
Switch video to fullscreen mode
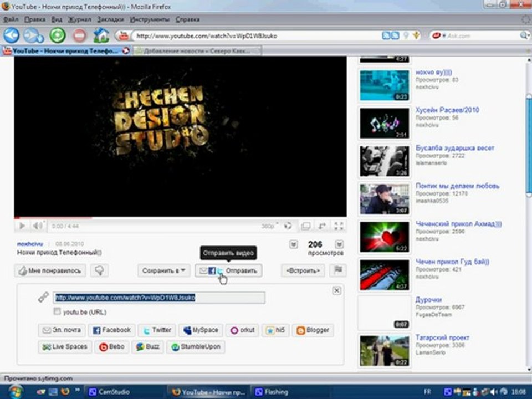point(339,226)
